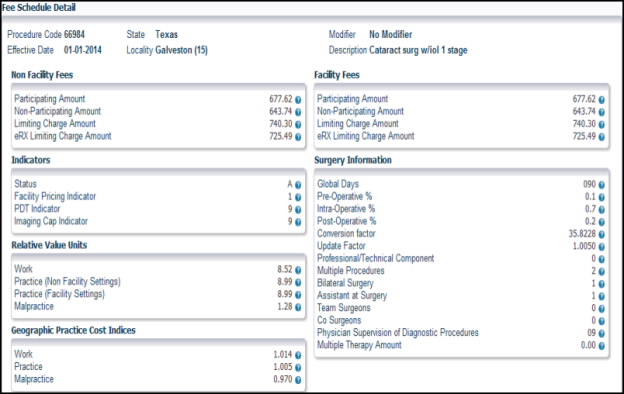Click the Practice (Non Facility Settings) label
This screenshot has width=624, height=394.
[67, 282]
